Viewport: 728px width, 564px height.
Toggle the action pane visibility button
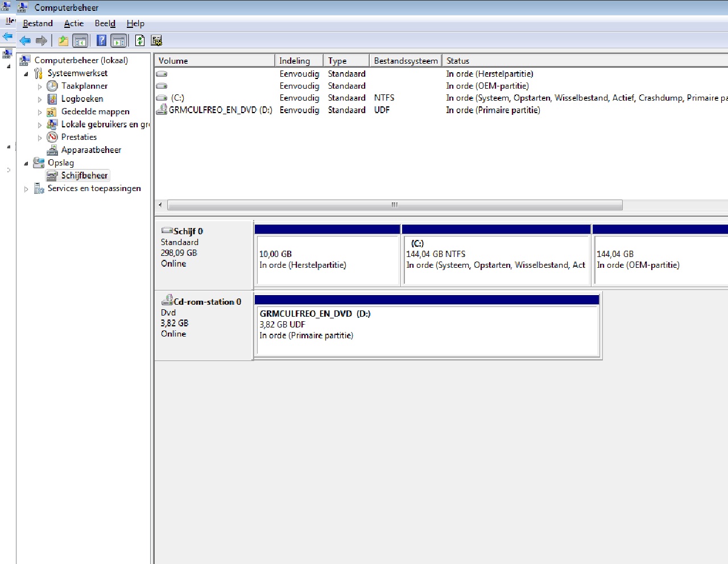point(118,40)
